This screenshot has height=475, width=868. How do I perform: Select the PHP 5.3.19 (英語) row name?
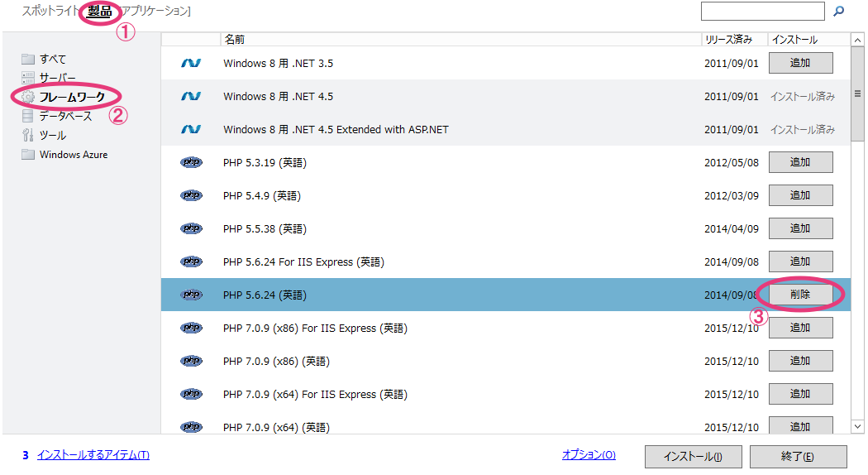265,162
